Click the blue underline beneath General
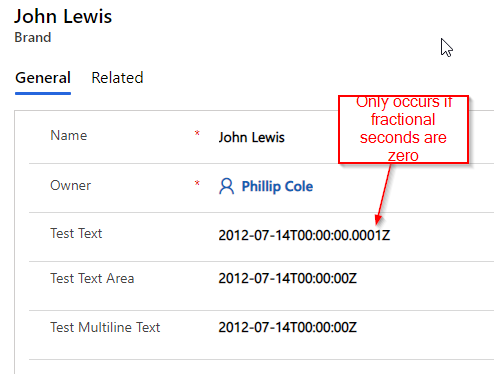The image size is (494, 374). coord(43,93)
